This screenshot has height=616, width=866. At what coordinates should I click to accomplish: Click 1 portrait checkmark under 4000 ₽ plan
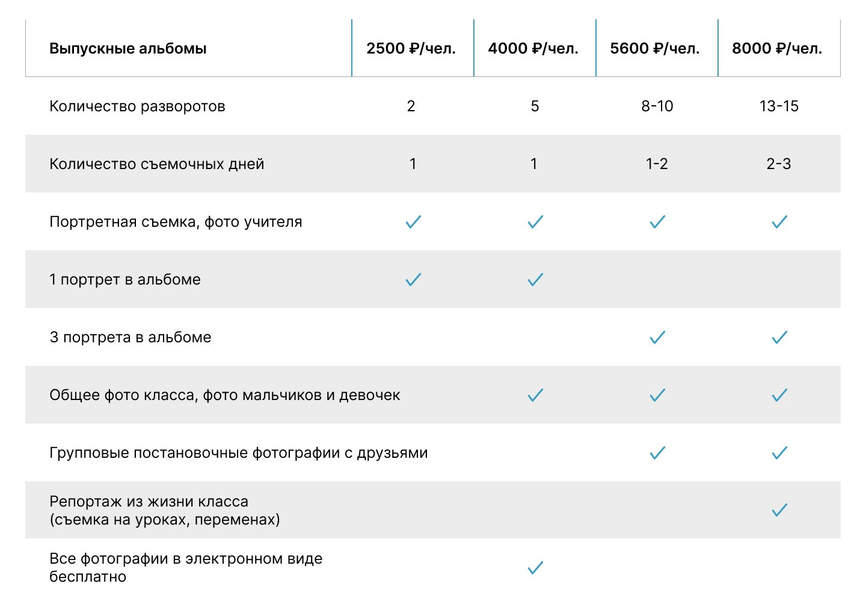click(x=535, y=280)
